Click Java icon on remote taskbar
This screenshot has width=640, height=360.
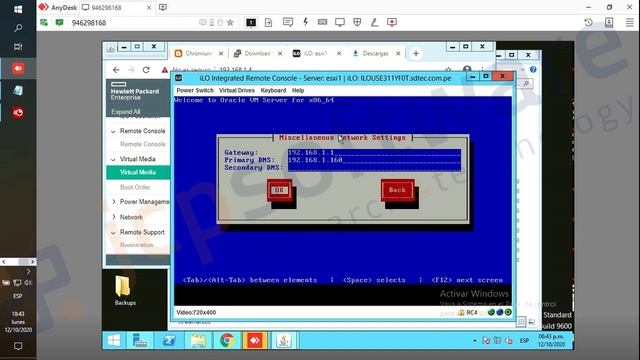tap(284, 340)
